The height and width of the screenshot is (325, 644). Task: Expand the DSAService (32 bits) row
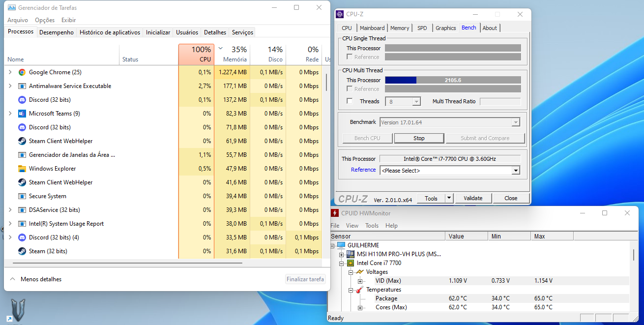pos(10,210)
